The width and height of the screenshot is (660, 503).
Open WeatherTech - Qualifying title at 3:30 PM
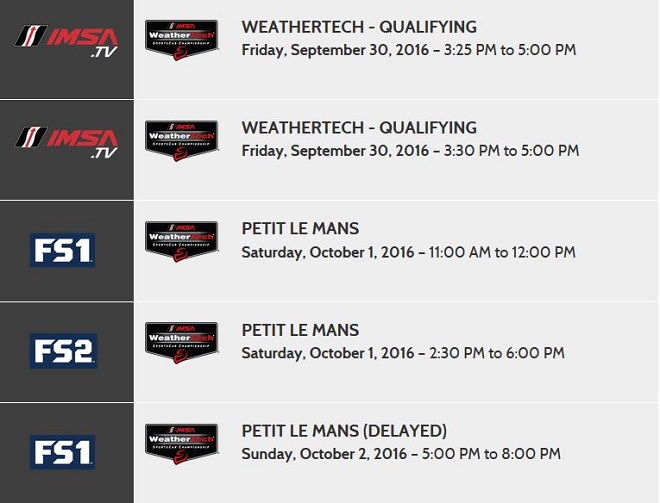(359, 128)
